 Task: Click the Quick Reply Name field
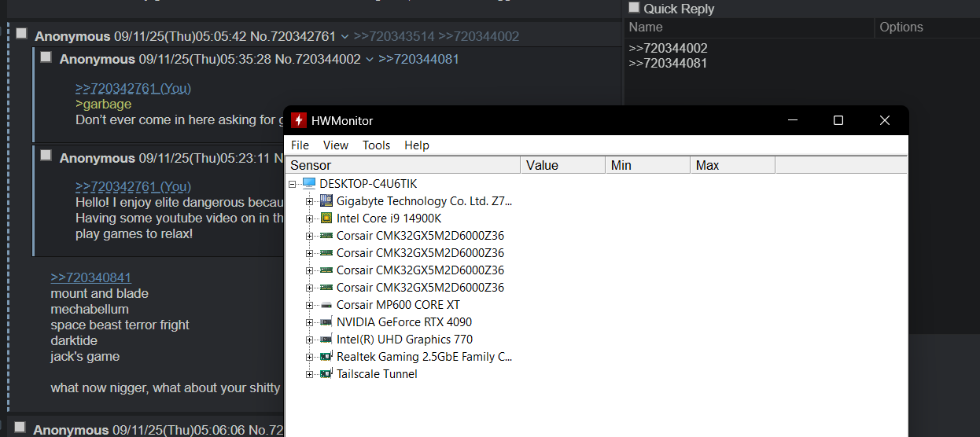(x=750, y=28)
